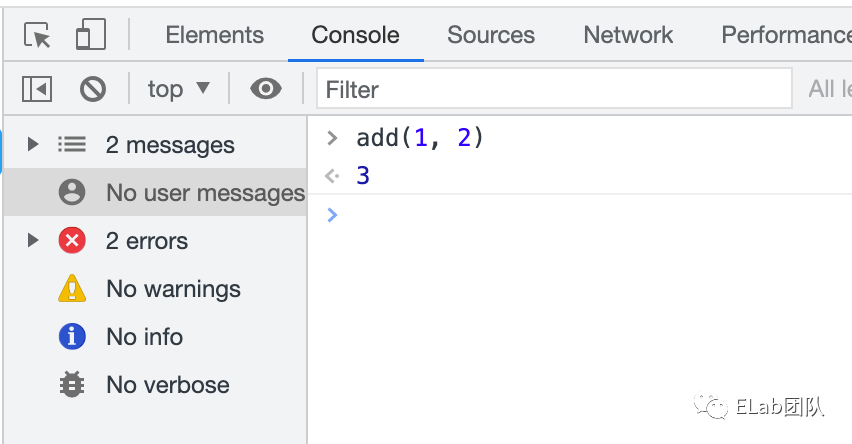Image resolution: width=852 pixels, height=444 pixels.
Task: Expand the 2 errors group
Action: tap(33, 241)
